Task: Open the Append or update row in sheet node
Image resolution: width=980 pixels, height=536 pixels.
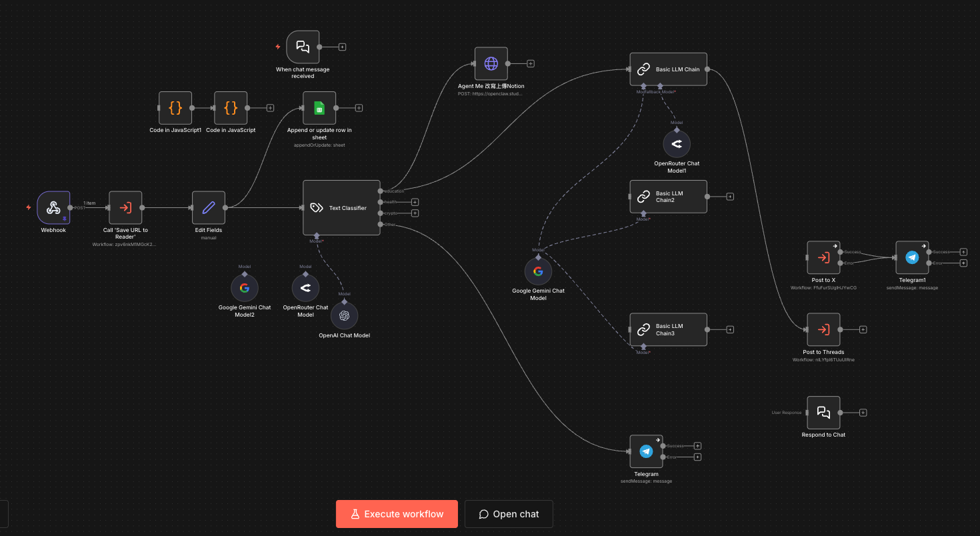Action: (x=319, y=107)
